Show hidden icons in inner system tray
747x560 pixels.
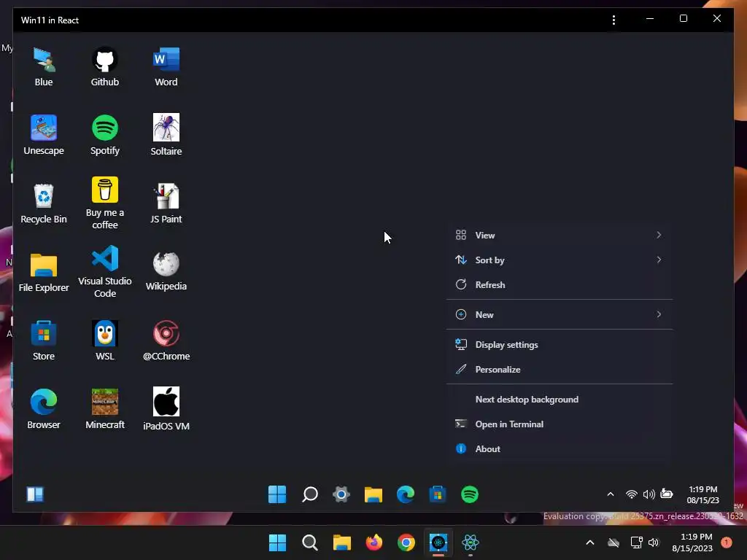pyautogui.click(x=611, y=494)
